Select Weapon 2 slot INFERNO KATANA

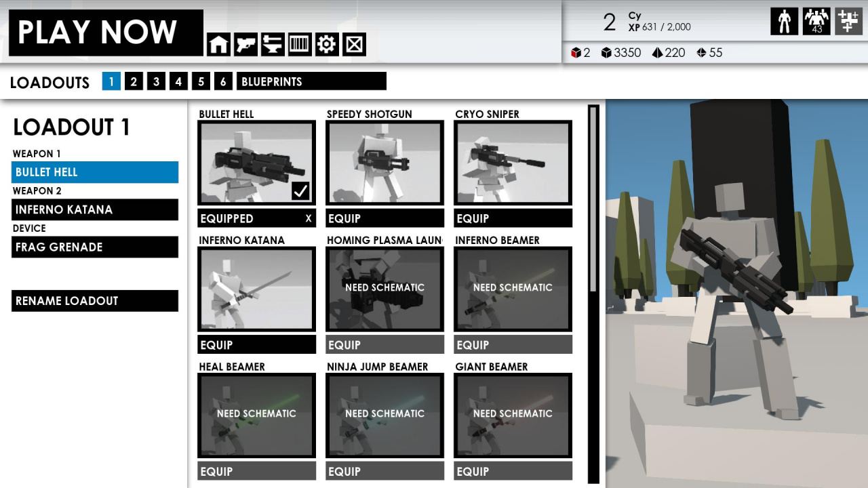[x=95, y=209]
